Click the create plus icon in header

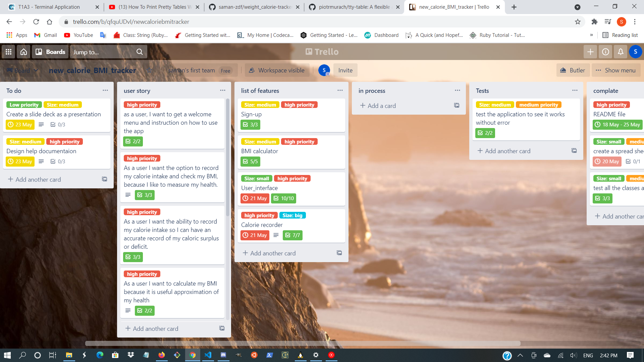tap(590, 52)
